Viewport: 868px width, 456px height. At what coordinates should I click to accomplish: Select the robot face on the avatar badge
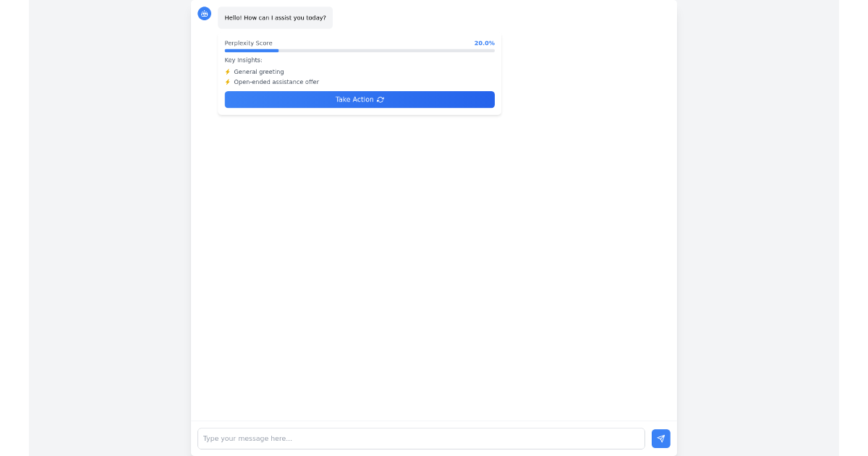coord(204,13)
